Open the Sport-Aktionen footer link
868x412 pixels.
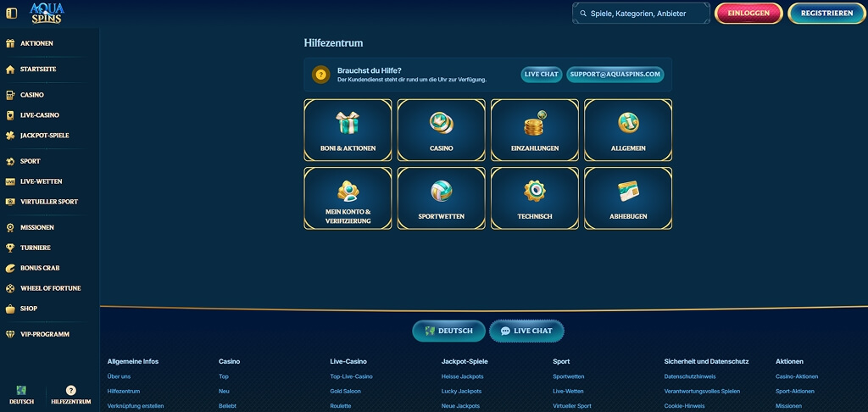pos(795,392)
